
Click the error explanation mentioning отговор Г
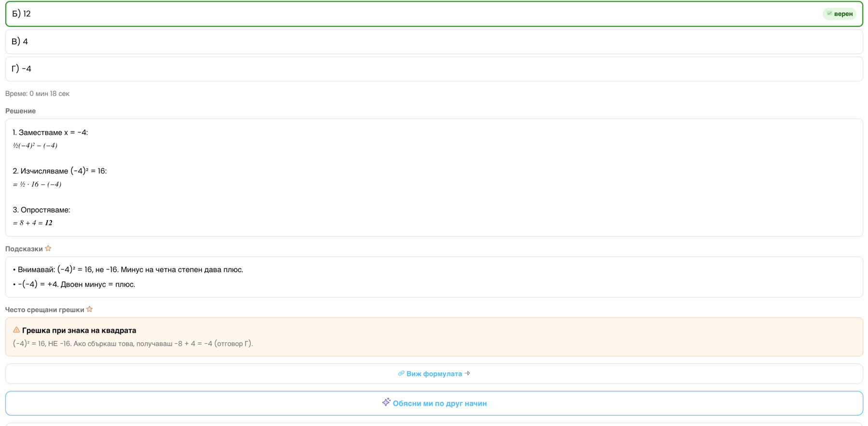click(133, 344)
